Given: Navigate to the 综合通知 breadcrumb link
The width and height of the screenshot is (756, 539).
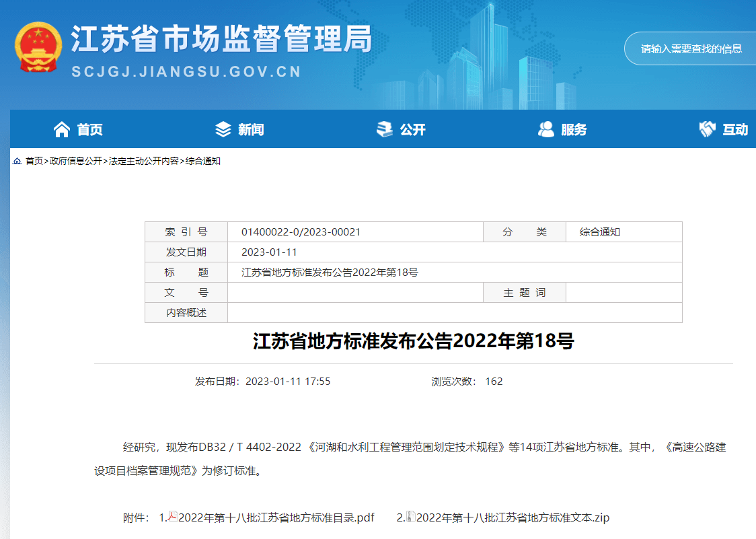Looking at the screenshot, I should [x=203, y=161].
